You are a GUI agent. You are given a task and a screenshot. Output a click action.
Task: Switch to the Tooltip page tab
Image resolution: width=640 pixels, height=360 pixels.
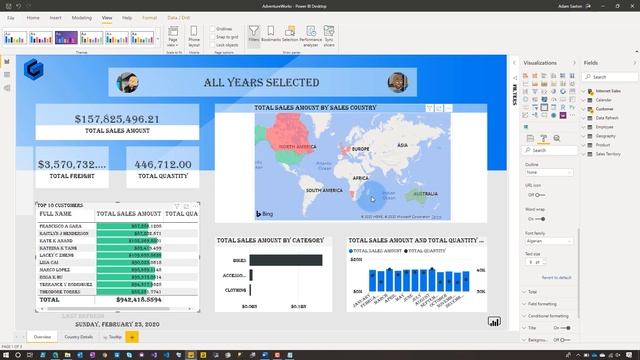[x=112, y=337]
